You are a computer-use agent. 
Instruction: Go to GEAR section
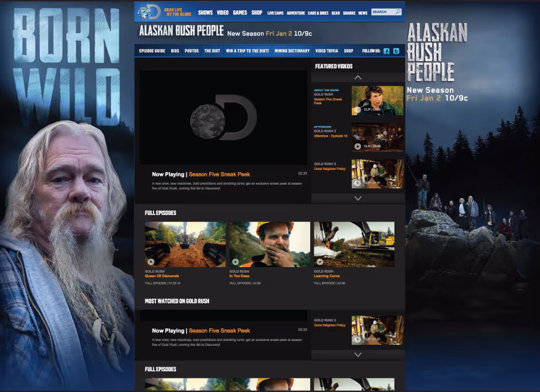(x=336, y=13)
